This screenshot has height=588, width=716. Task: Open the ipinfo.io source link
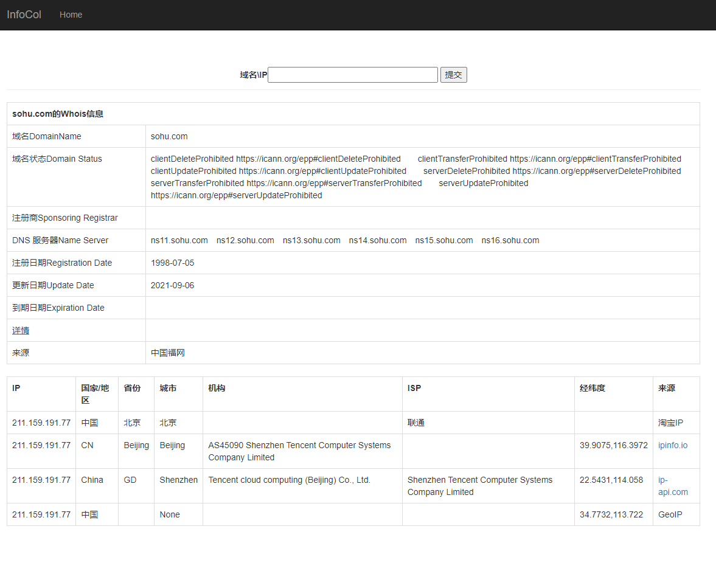[x=673, y=445]
